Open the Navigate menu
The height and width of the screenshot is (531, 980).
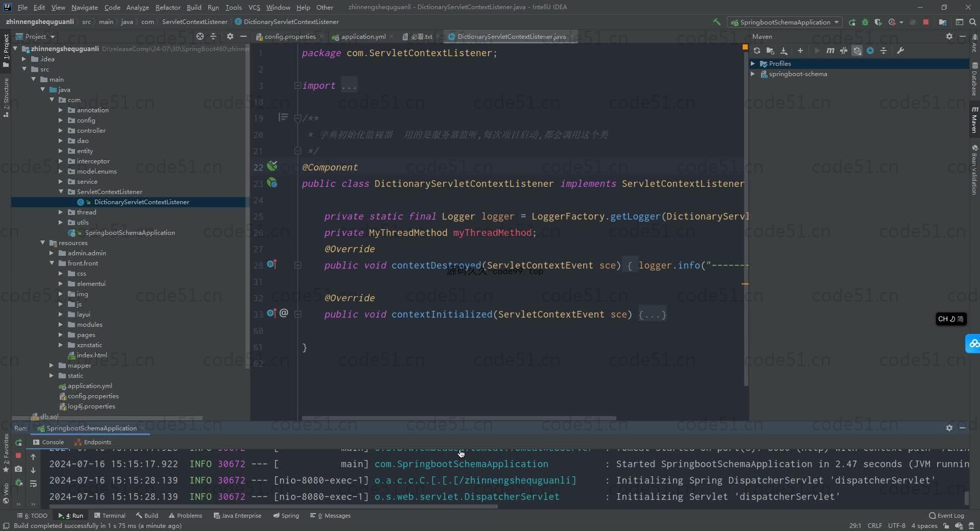[84, 7]
